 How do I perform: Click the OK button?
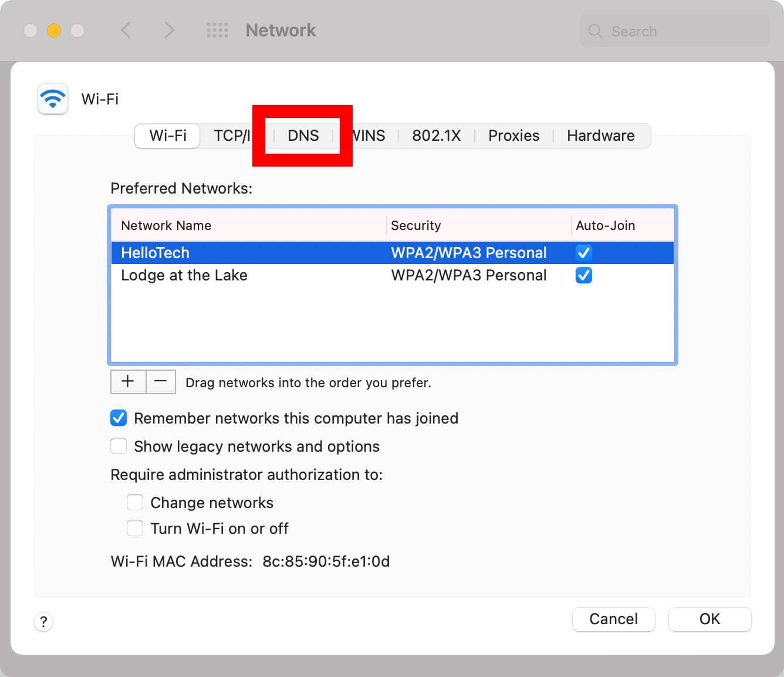click(x=709, y=619)
